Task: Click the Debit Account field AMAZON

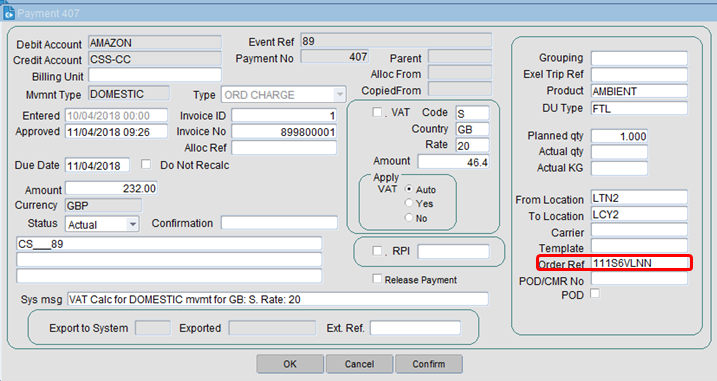Action: (x=155, y=43)
